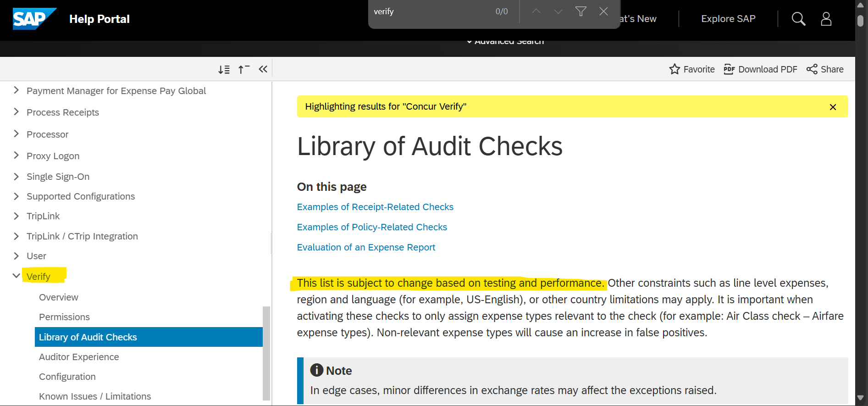Select Auditor Experience in sidebar
Screen dimensions: 868x406
79,357
